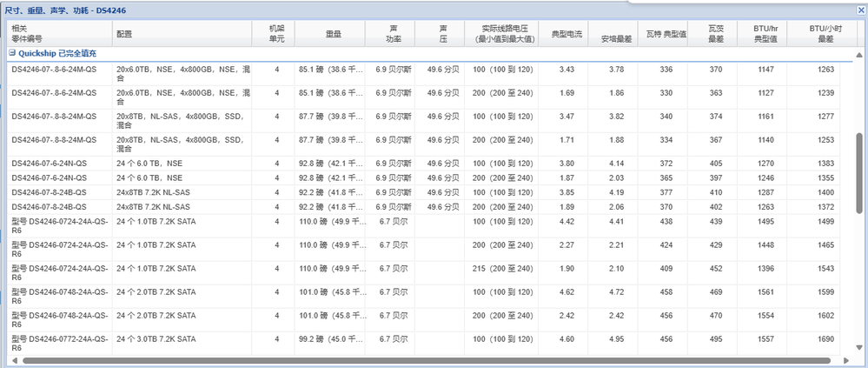Select the 2.27 typical current cell

[567, 245]
